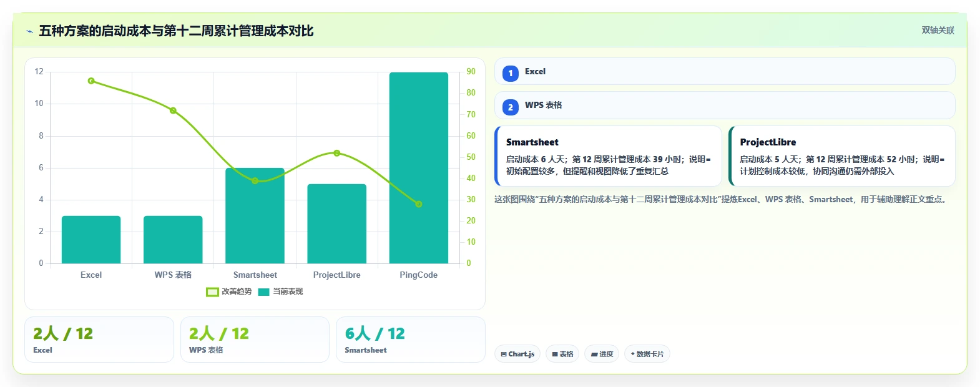The width and height of the screenshot is (980, 387).
Task: Toggle the 改善趋势 legend swatch
Action: point(212,291)
